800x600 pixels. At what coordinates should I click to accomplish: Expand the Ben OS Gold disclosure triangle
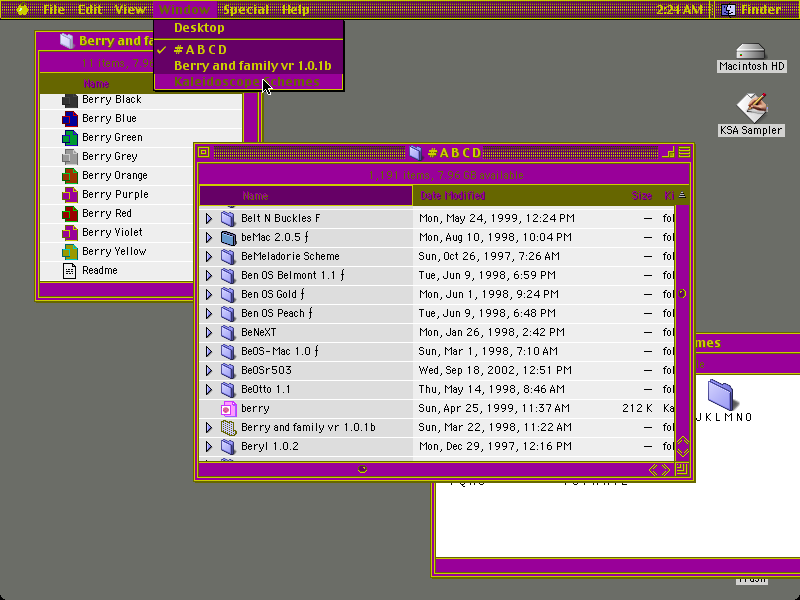click(209, 294)
